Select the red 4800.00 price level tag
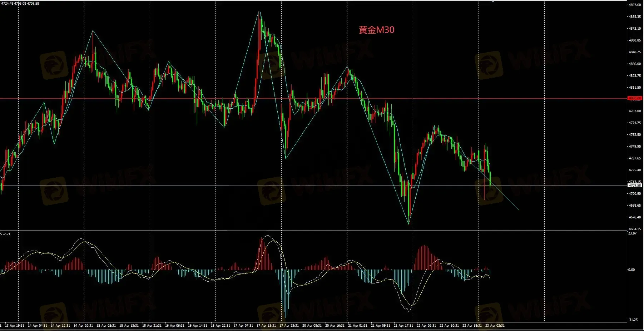Viewport: 644px width, 331px height. click(635, 98)
